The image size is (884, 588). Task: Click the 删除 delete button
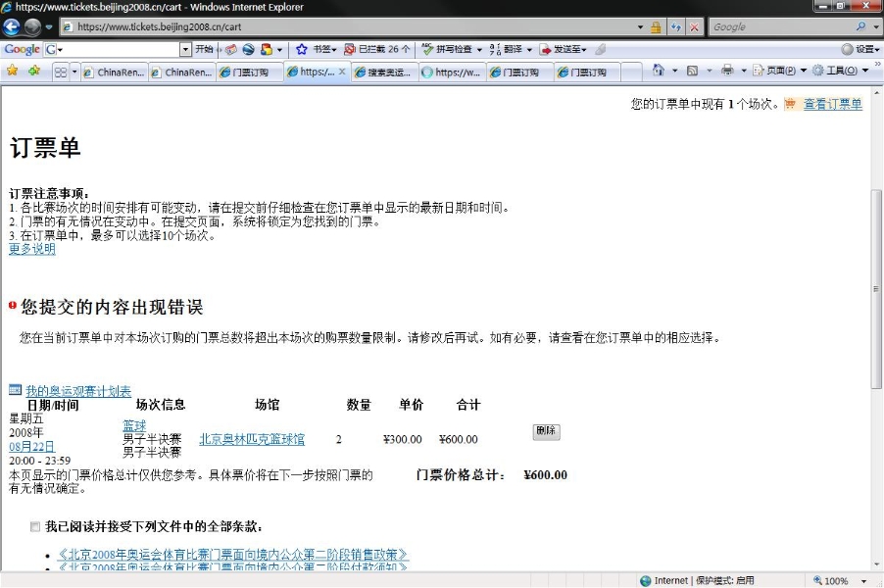[x=546, y=431]
